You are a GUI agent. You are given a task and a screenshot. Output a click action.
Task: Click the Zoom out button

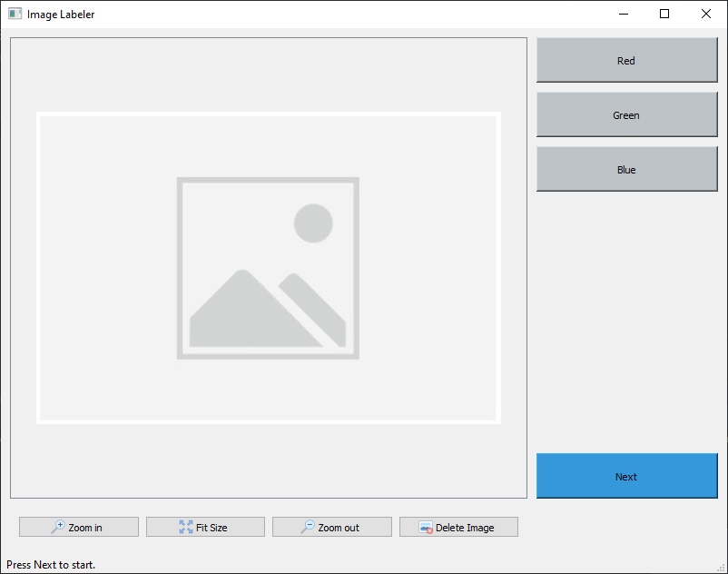click(x=332, y=527)
